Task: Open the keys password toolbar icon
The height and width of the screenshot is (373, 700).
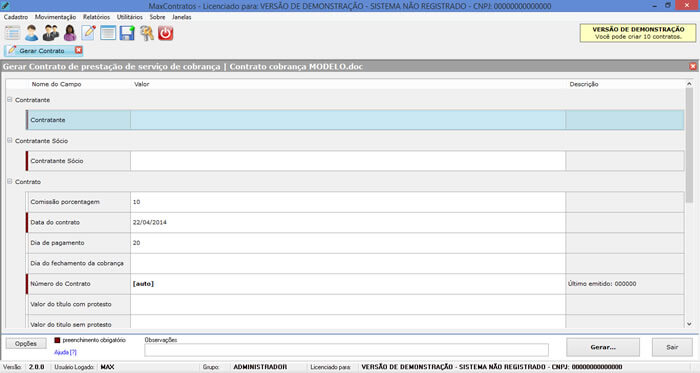Action: pos(146,33)
